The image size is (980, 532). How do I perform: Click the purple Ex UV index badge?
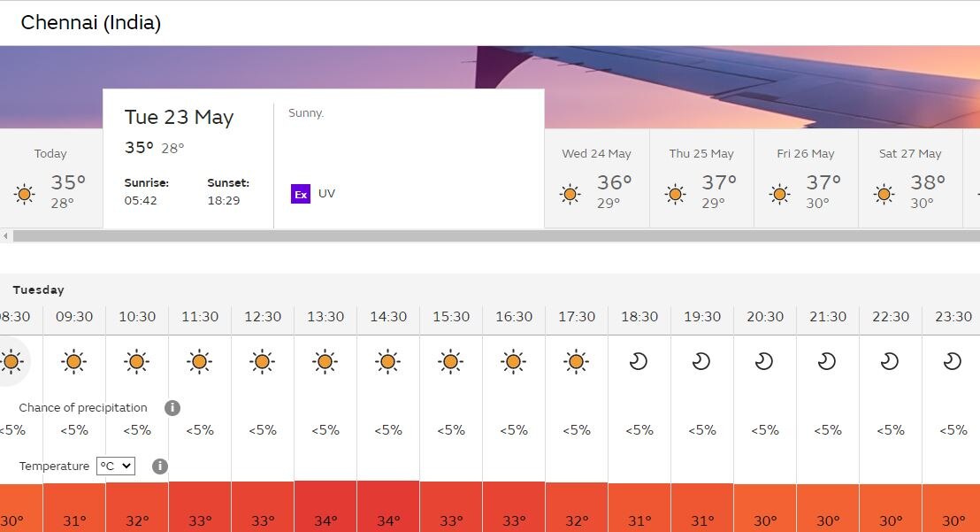301,194
